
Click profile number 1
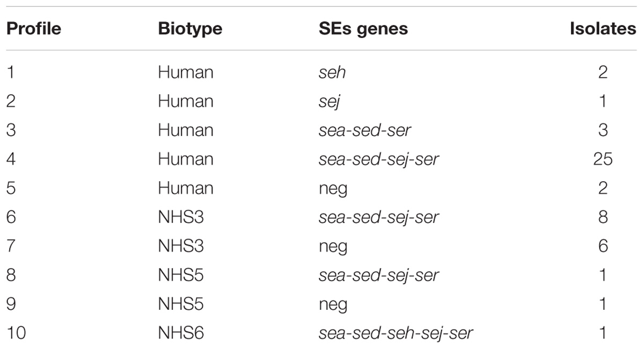[11, 72]
